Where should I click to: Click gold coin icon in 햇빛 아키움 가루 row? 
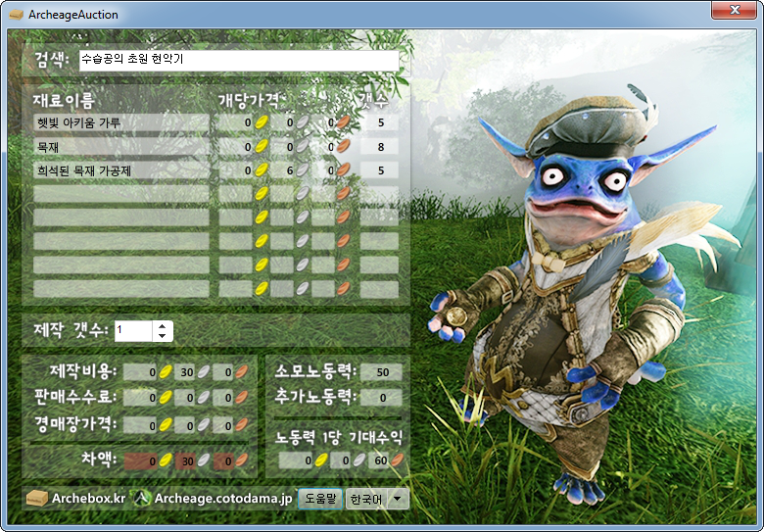[262, 122]
